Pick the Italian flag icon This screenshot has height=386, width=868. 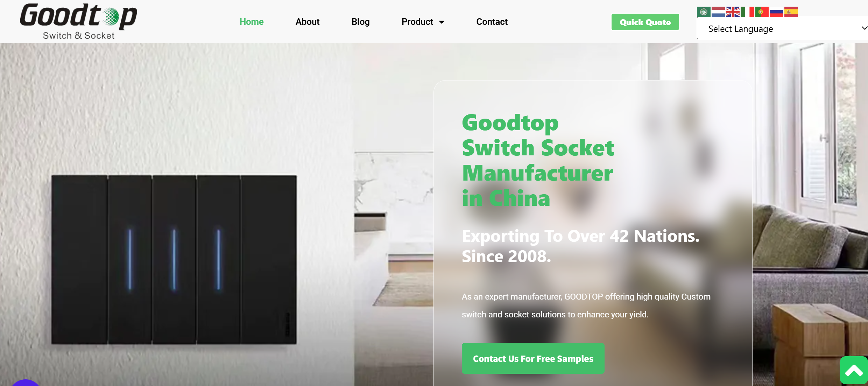(747, 12)
